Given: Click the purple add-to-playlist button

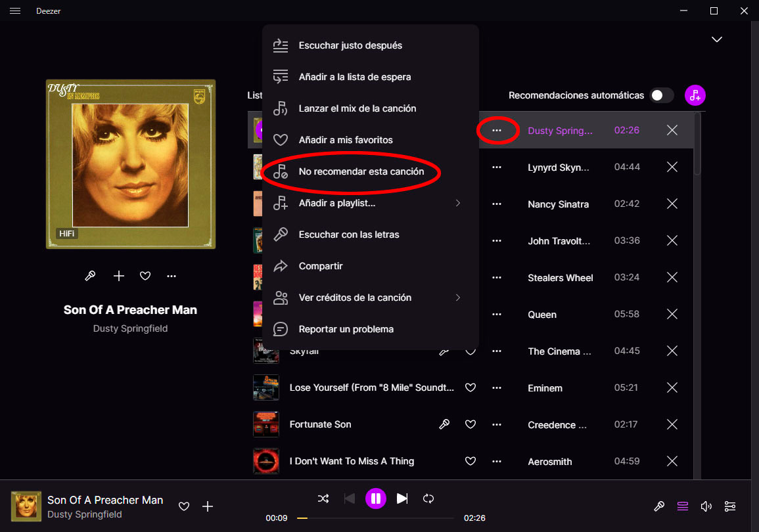Looking at the screenshot, I should pyautogui.click(x=695, y=95).
